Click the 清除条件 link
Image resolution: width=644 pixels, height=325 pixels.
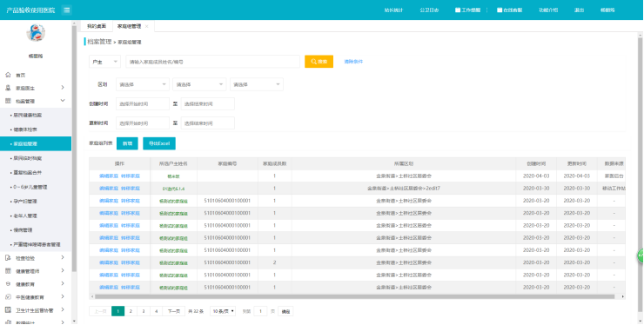pos(353,62)
